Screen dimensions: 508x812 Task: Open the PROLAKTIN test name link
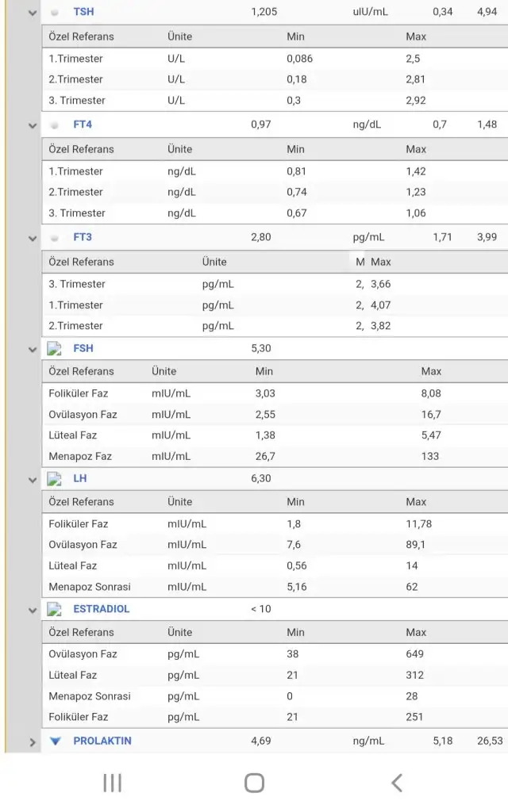tap(102, 741)
